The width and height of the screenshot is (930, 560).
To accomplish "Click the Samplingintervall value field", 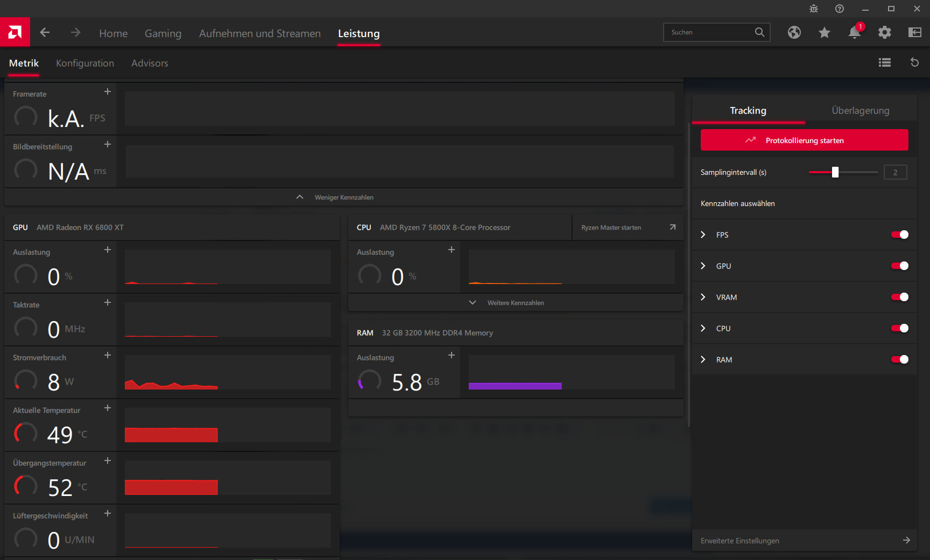I will [x=896, y=172].
